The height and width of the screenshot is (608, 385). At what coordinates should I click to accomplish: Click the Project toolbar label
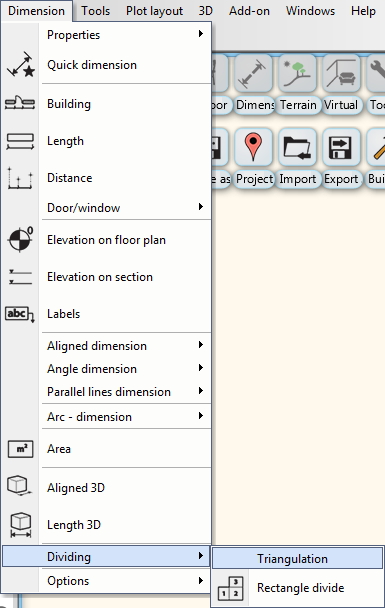click(x=254, y=179)
